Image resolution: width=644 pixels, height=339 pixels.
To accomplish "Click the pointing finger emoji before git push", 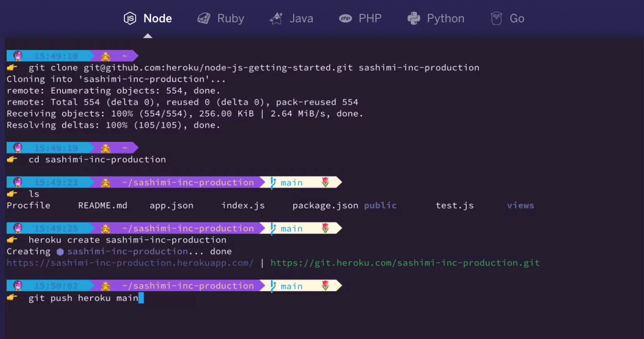I will [12, 298].
